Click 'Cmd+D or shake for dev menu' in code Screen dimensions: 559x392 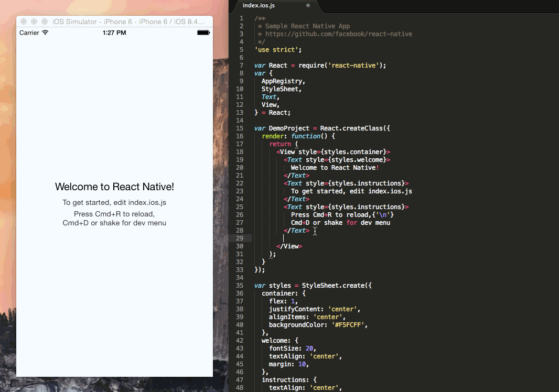pyautogui.click(x=340, y=223)
